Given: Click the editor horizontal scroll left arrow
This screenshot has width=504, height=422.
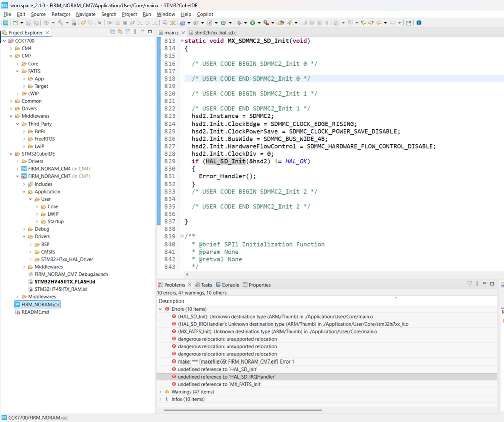Looking at the screenshot, I should coord(187,274).
